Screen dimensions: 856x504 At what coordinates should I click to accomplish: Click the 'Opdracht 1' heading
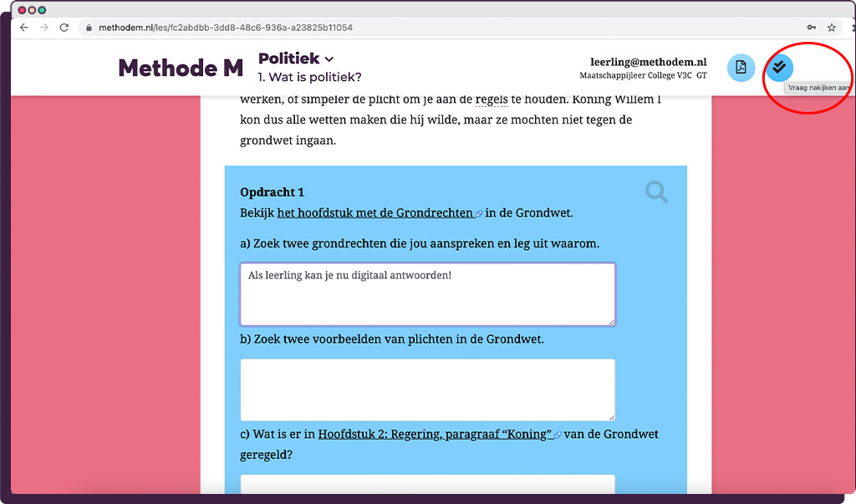click(272, 192)
